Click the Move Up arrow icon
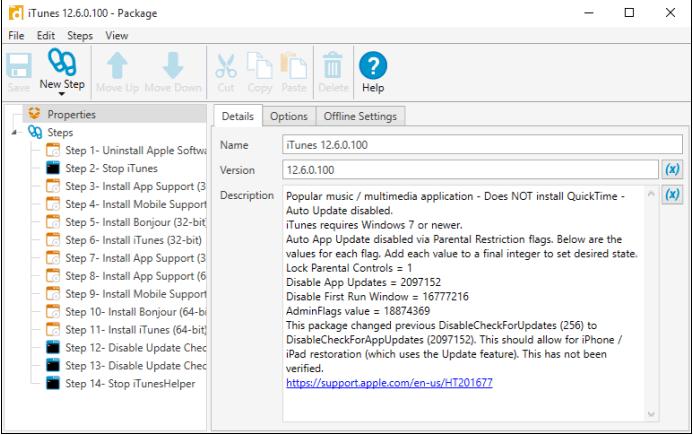The height and width of the screenshot is (435, 693). tap(117, 65)
